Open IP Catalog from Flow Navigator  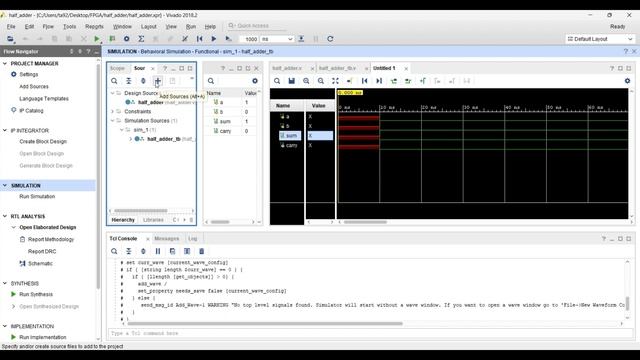31,111
